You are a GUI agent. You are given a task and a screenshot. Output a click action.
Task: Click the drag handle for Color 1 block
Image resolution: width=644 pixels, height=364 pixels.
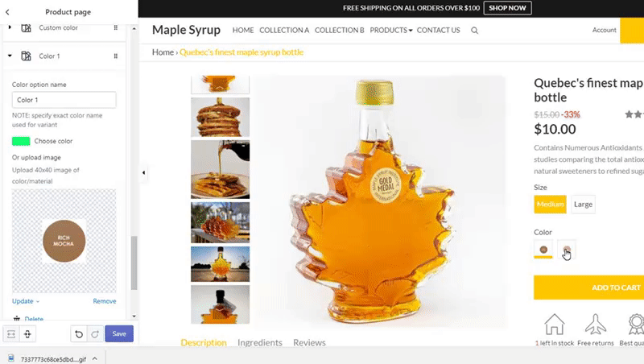[x=116, y=56]
